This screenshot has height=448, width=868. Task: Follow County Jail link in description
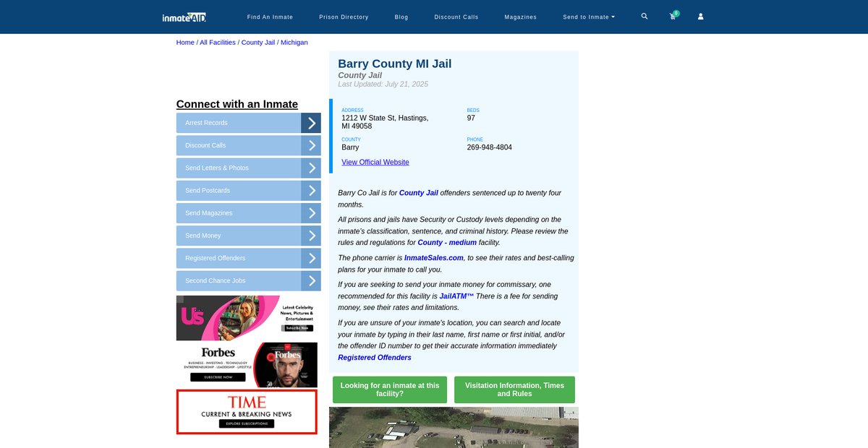tap(419, 193)
